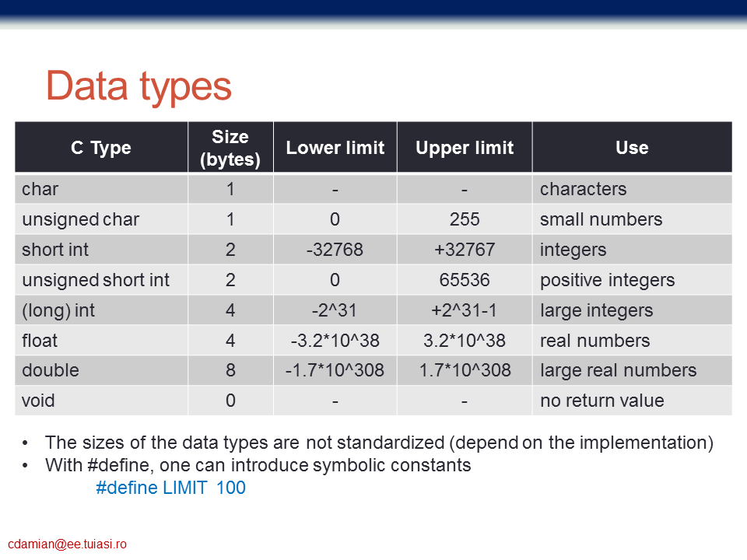Select the '(long) int' type cell
747x560 pixels.
pos(101,310)
